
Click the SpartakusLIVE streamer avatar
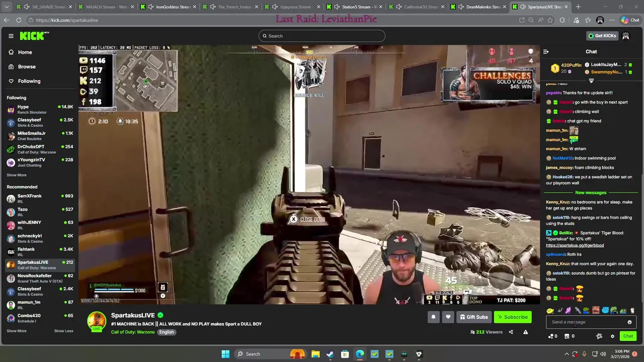97,322
